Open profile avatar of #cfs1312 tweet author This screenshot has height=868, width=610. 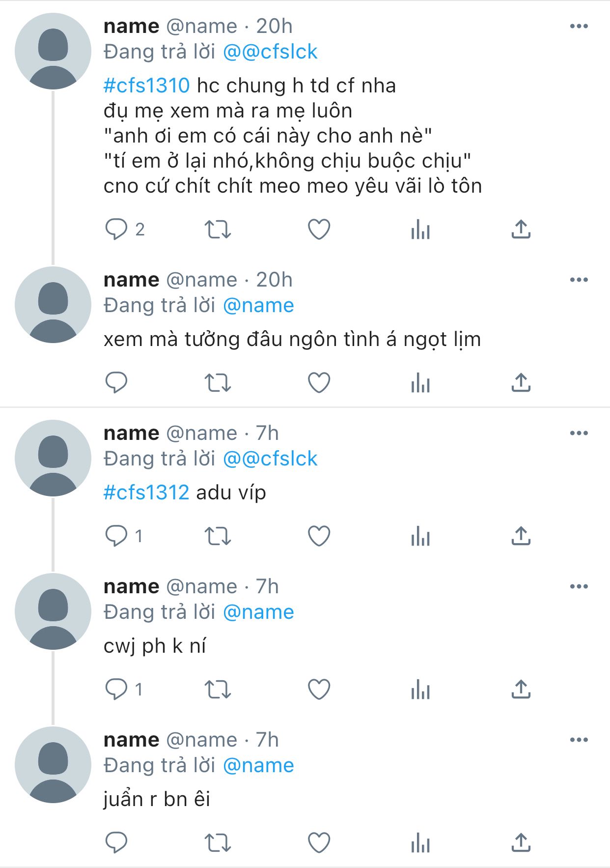(x=53, y=458)
